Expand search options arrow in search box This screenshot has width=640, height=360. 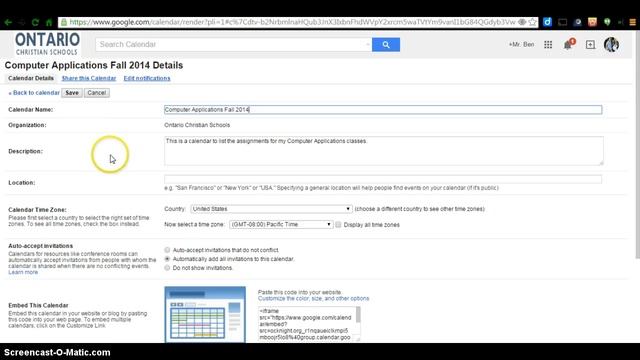point(367,44)
